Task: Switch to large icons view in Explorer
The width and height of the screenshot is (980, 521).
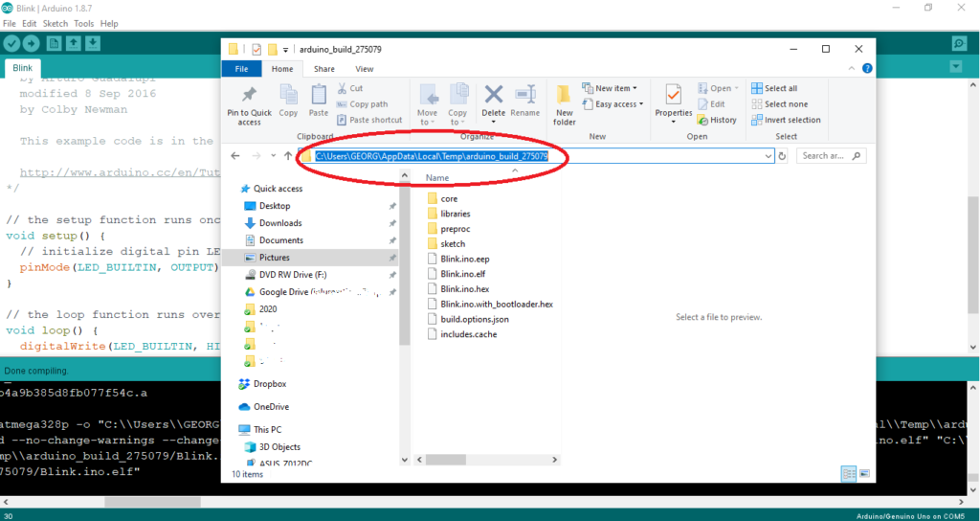Action: pyautogui.click(x=864, y=473)
